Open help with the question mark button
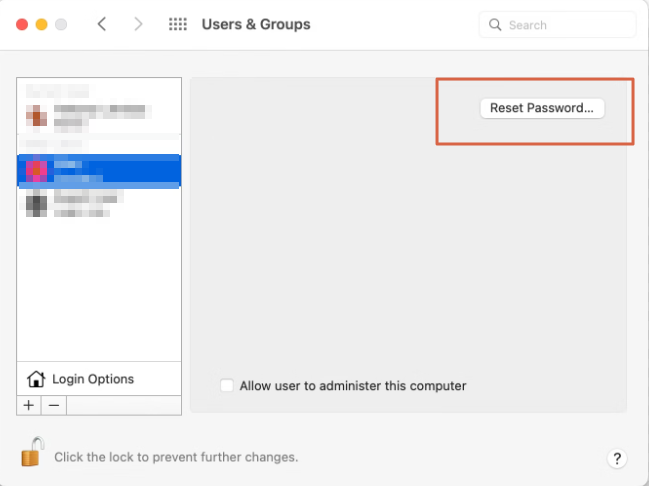The image size is (649, 486). (x=617, y=458)
